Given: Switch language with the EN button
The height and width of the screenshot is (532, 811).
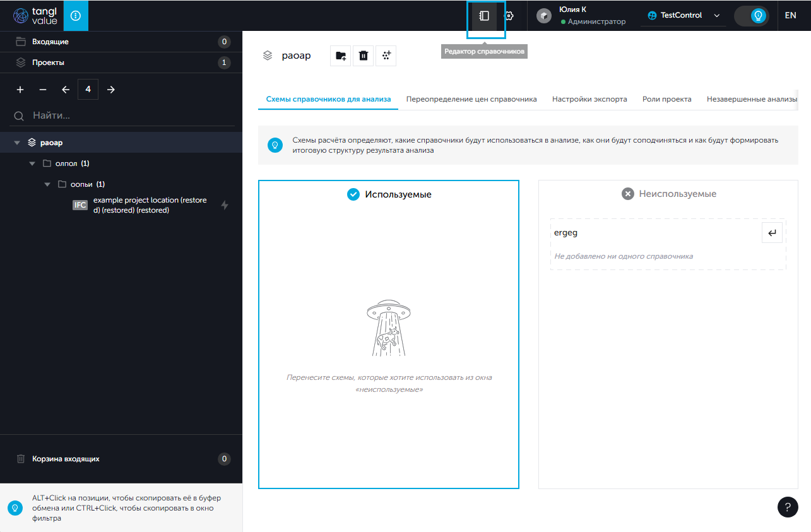Looking at the screenshot, I should point(790,16).
